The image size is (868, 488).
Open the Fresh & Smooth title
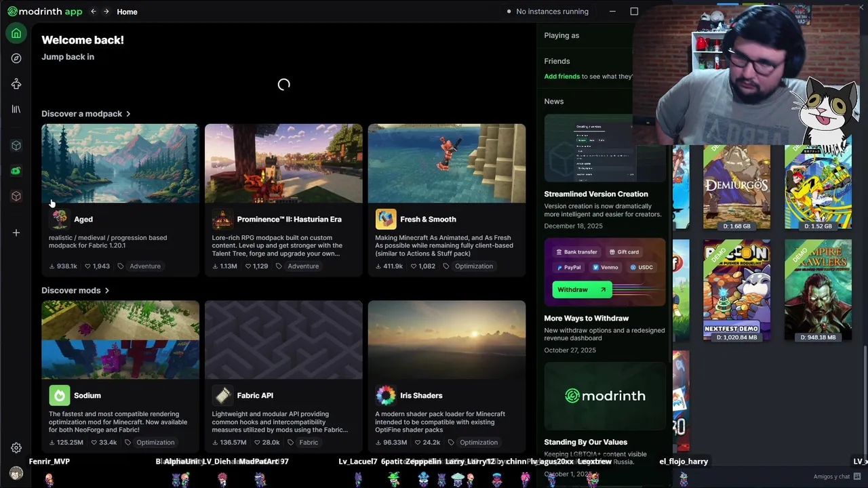(x=428, y=219)
